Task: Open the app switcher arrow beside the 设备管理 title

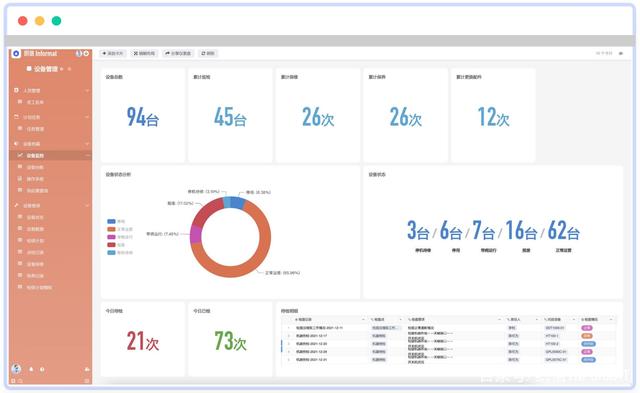Action: (61, 69)
